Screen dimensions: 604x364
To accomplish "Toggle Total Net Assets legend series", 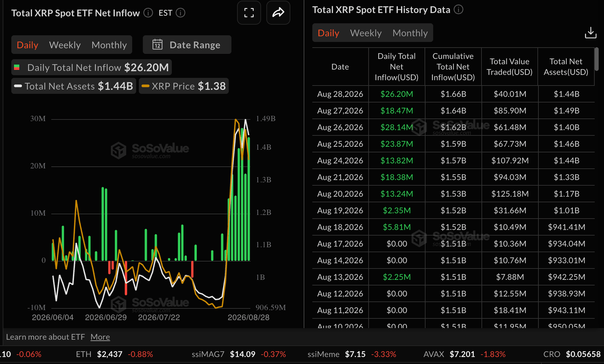I will click(x=74, y=86).
